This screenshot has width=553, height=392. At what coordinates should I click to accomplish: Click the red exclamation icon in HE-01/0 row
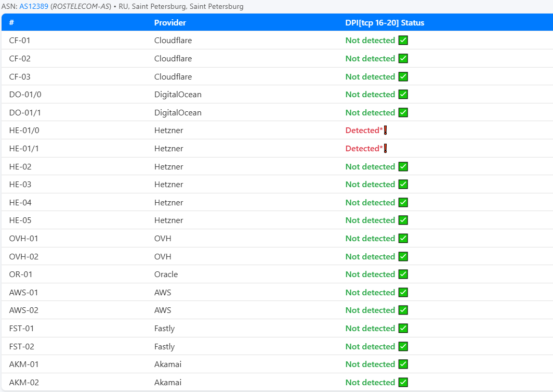click(x=386, y=130)
